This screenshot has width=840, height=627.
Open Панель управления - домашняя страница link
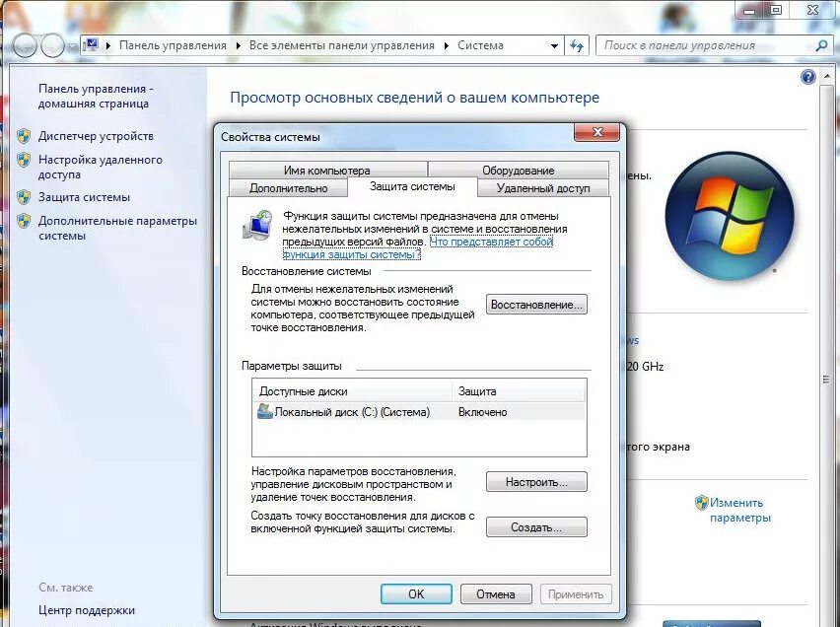point(96,96)
